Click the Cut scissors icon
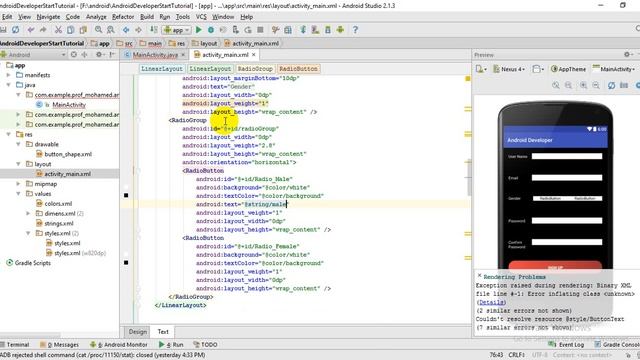 [x=58, y=30]
